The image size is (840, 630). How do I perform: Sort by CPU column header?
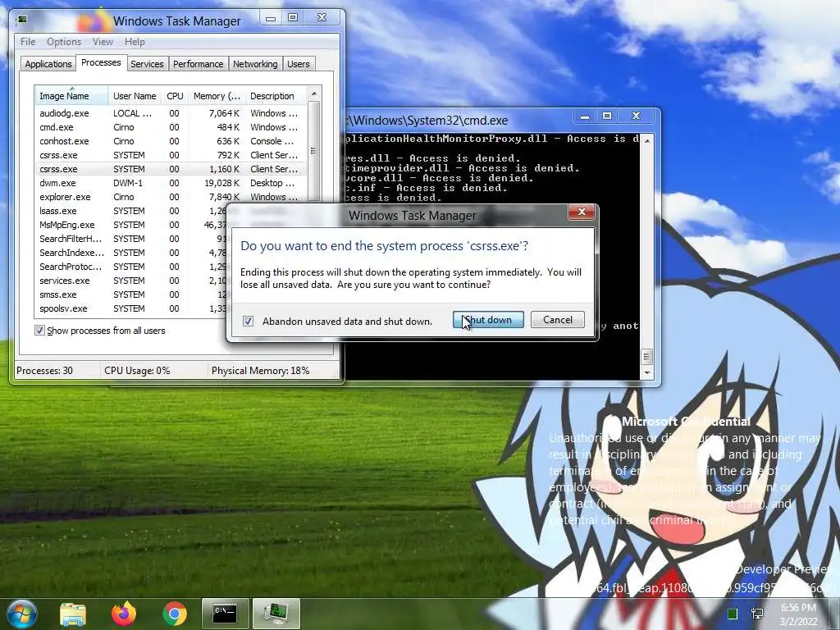coord(175,96)
